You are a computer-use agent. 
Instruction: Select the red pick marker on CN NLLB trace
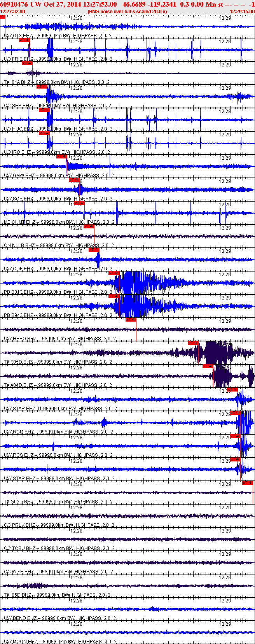pos(89,226)
